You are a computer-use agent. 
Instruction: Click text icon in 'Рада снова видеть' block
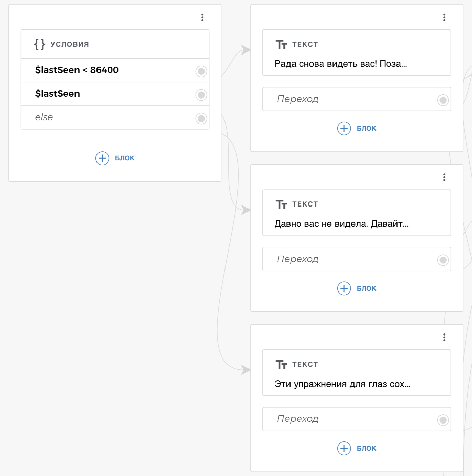point(281,44)
